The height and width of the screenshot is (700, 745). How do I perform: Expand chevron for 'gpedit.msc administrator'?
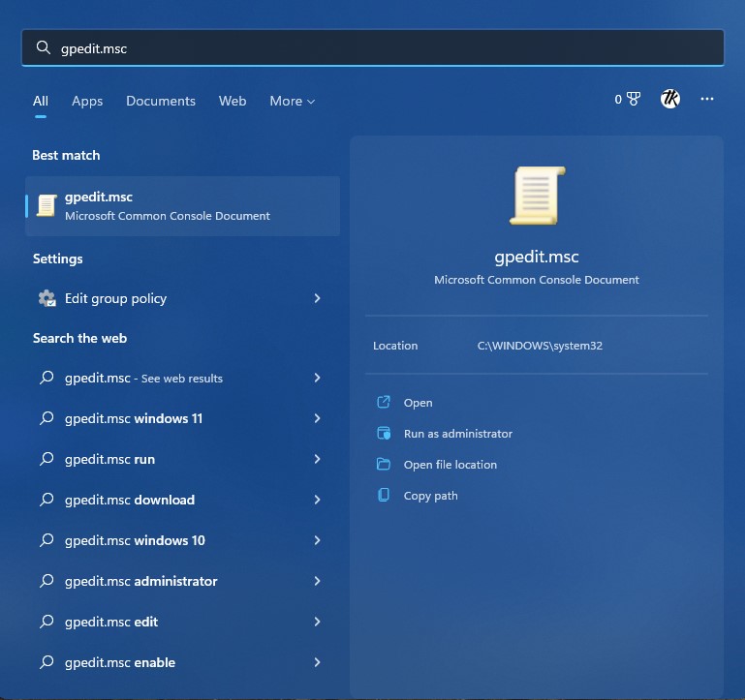click(x=317, y=581)
